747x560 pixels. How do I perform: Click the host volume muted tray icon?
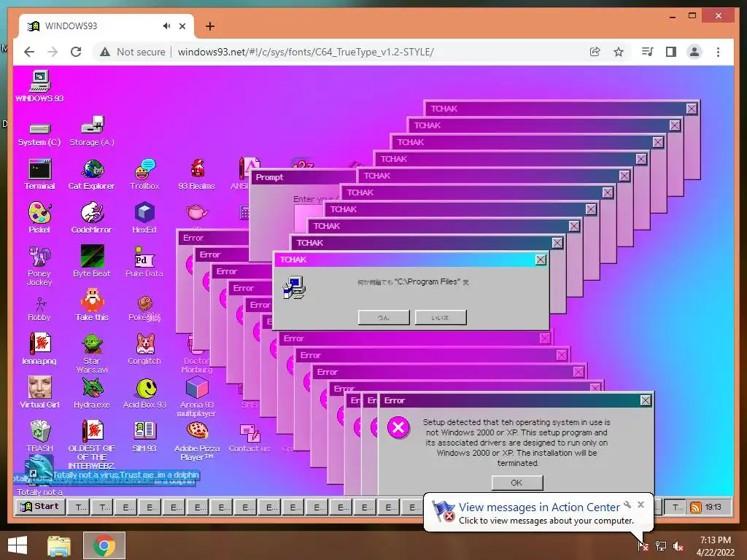678,545
